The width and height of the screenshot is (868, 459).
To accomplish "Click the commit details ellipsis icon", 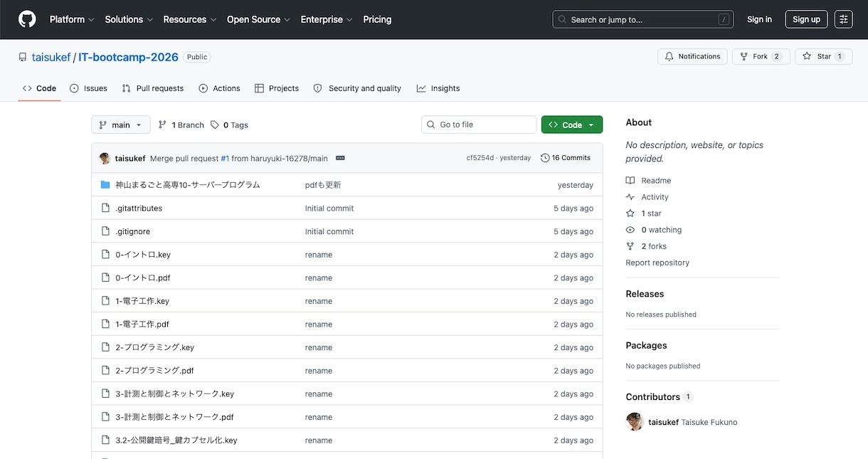I will [340, 158].
